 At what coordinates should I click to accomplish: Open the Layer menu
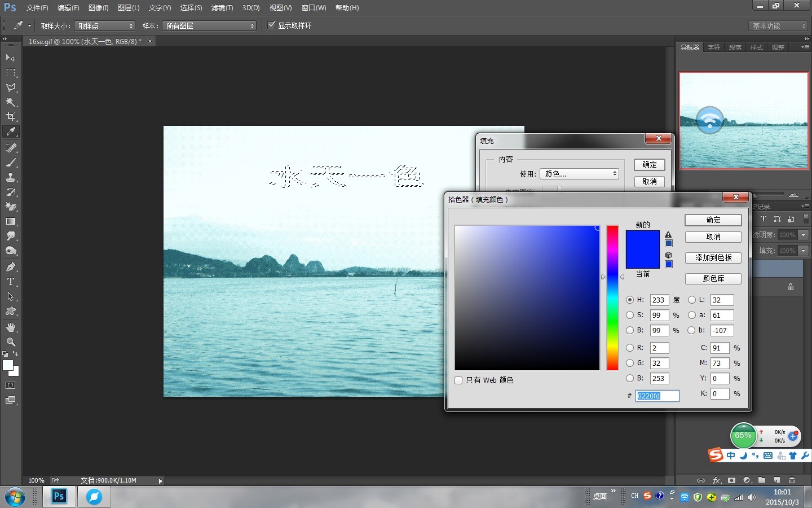[x=129, y=8]
